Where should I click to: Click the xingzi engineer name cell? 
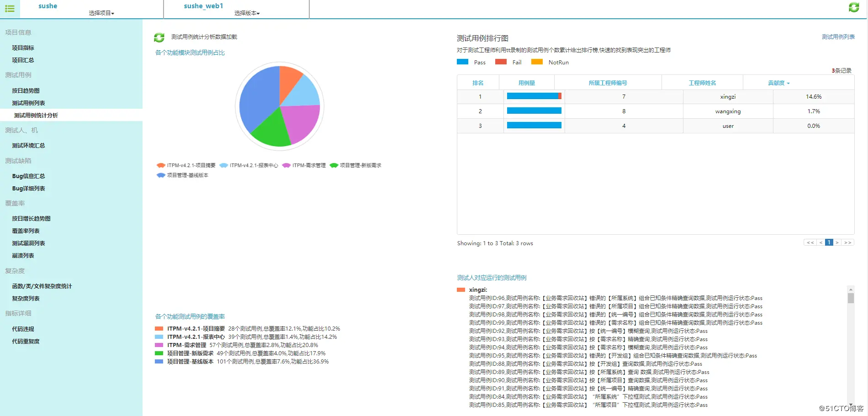point(728,97)
